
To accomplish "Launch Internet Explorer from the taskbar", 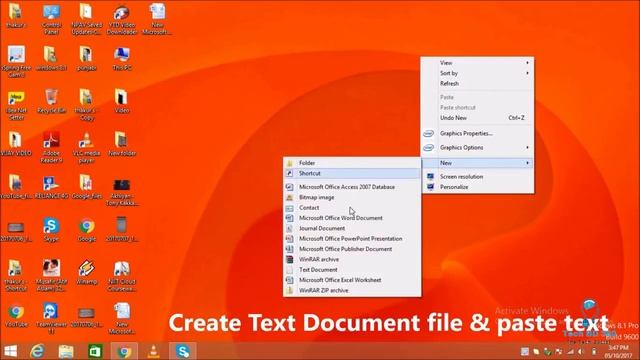I will click(37, 351).
